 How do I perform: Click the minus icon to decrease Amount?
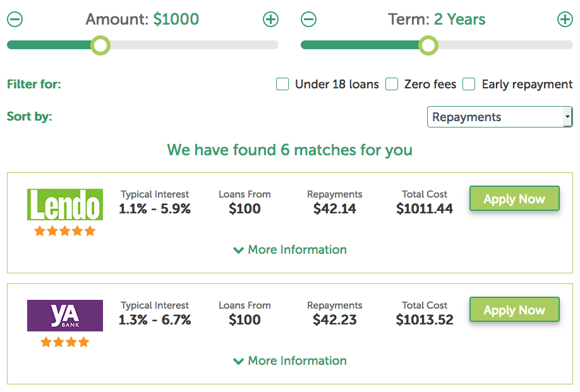[15, 20]
